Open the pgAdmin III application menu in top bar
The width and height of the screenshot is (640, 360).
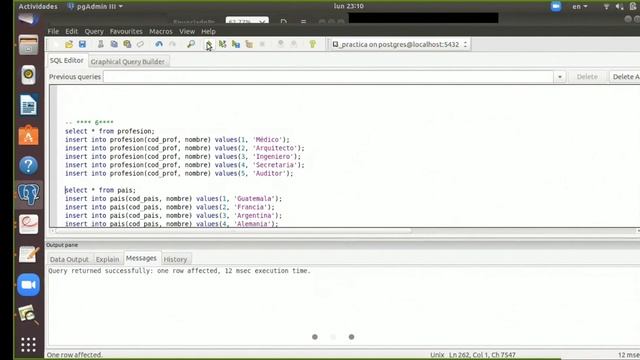coord(96,7)
